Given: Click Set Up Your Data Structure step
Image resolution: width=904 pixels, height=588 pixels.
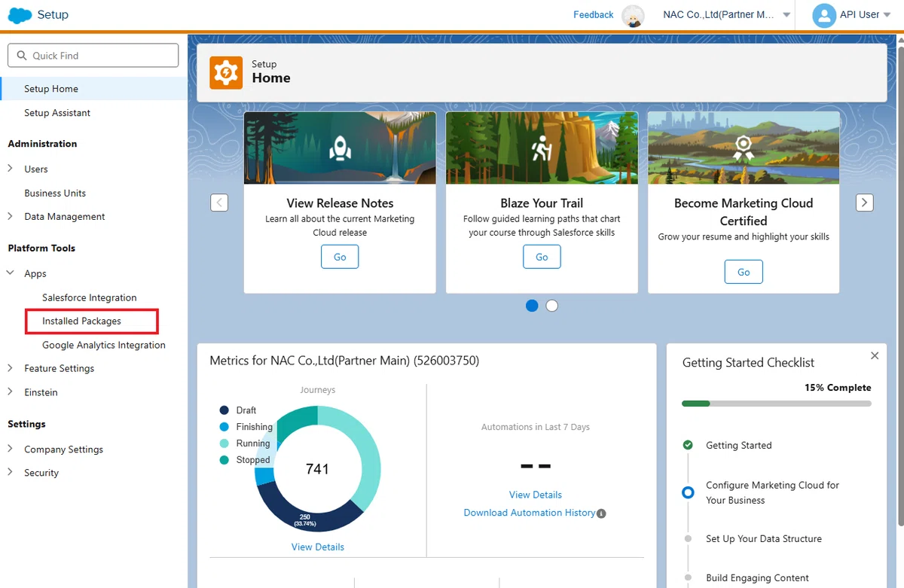Looking at the screenshot, I should point(764,539).
